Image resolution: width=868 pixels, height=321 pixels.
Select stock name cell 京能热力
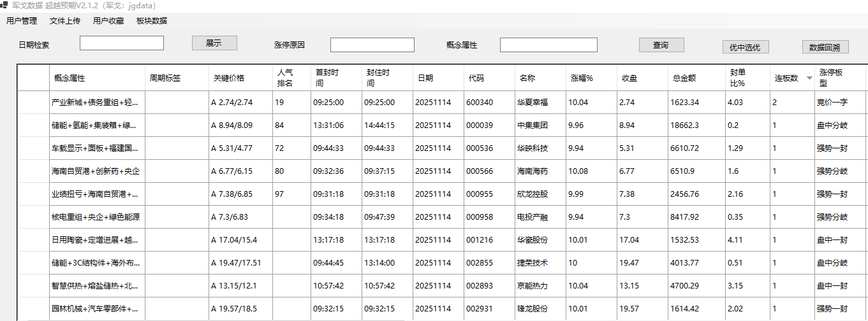[540, 286]
